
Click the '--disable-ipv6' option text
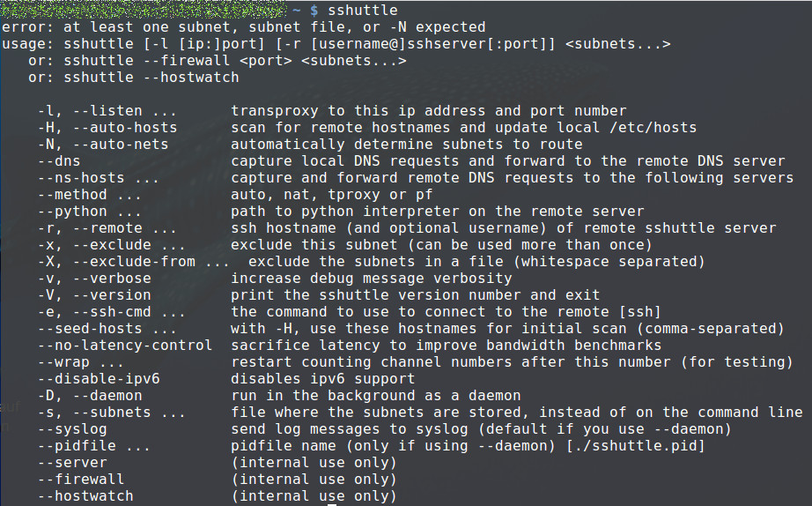99,379
